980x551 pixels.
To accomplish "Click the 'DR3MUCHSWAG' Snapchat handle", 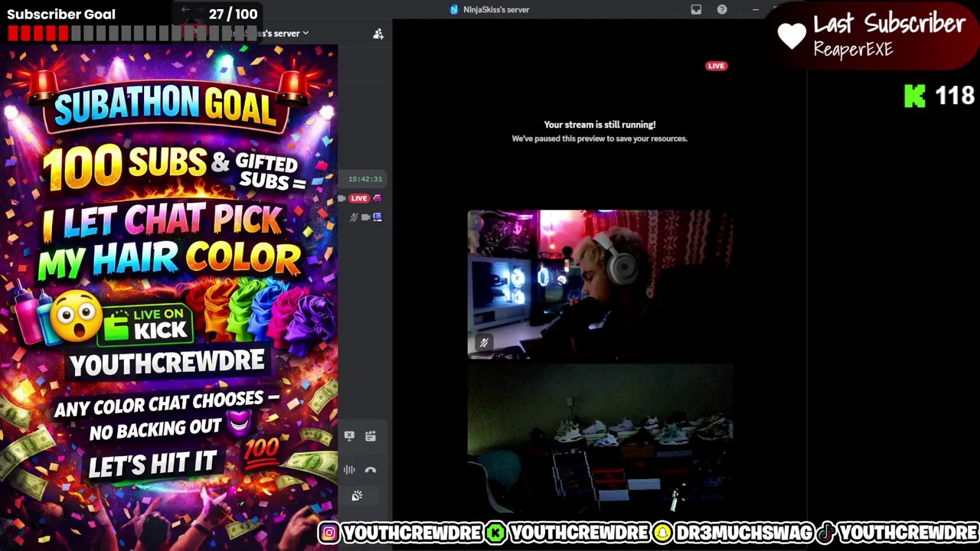I will click(743, 533).
